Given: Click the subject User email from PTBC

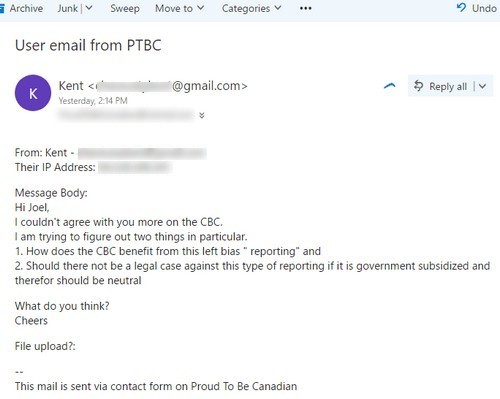Looking at the screenshot, I should (88, 45).
